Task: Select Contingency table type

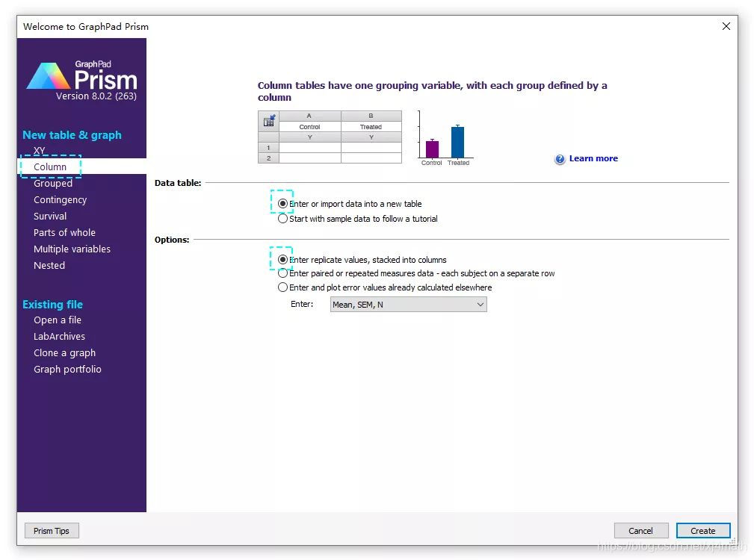Action: coord(60,200)
